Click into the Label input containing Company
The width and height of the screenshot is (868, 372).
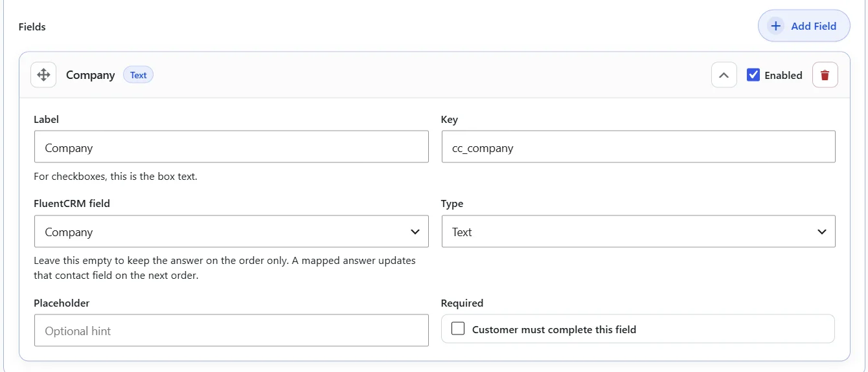(231, 147)
